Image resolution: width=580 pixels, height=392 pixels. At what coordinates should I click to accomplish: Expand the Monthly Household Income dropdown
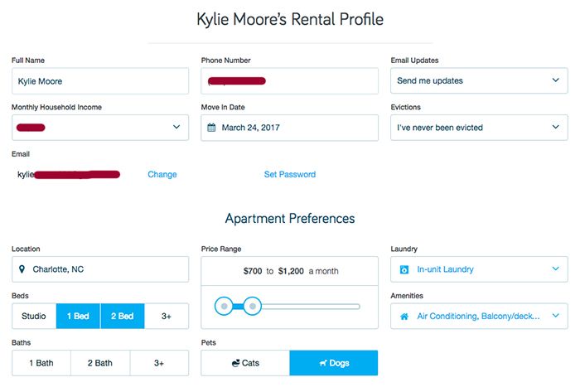click(x=100, y=128)
